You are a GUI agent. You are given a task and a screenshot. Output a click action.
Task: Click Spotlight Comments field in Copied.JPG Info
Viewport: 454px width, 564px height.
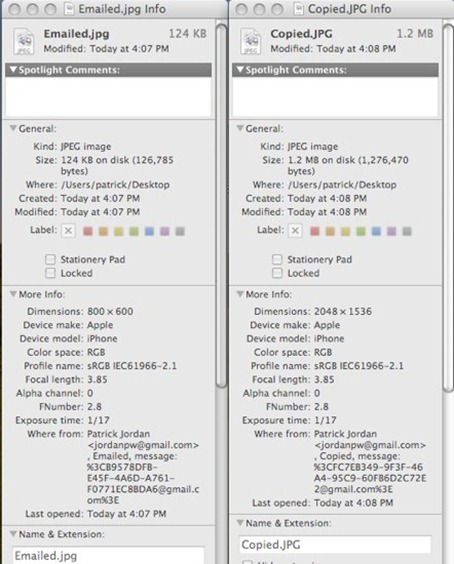click(335, 96)
